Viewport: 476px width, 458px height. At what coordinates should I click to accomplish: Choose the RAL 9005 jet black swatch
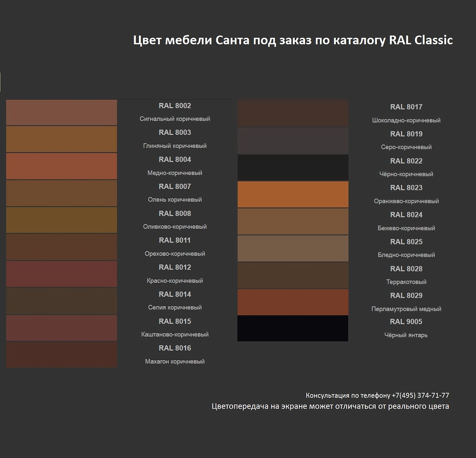pyautogui.click(x=293, y=328)
